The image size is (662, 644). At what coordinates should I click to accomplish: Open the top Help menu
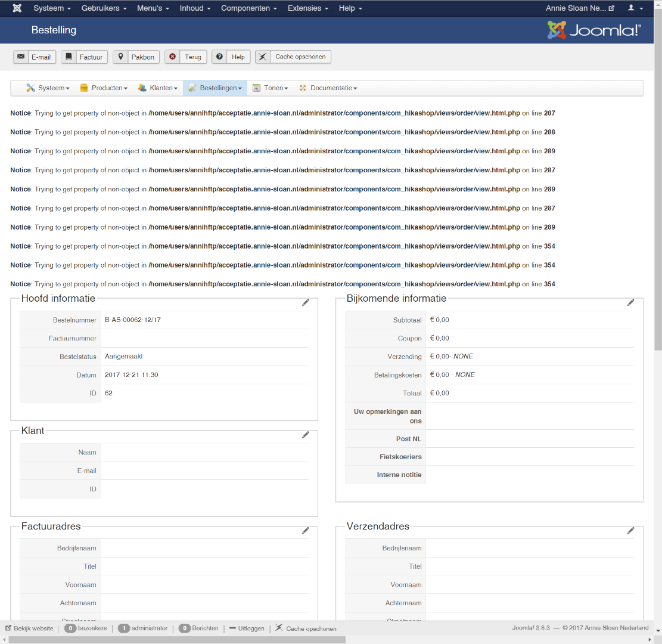click(350, 8)
